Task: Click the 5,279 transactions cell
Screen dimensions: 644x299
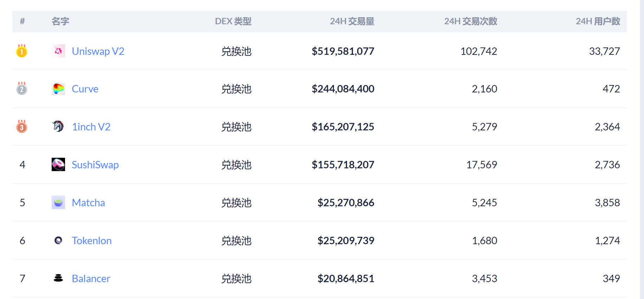Action: 484,127
